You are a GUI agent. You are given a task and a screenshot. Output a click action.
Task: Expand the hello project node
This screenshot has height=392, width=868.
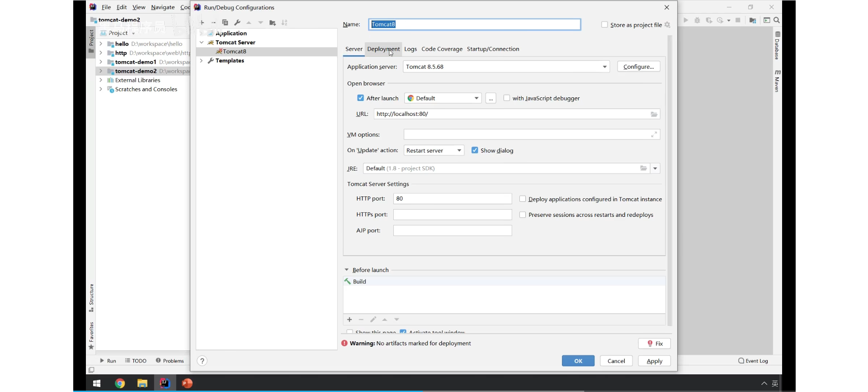(101, 44)
